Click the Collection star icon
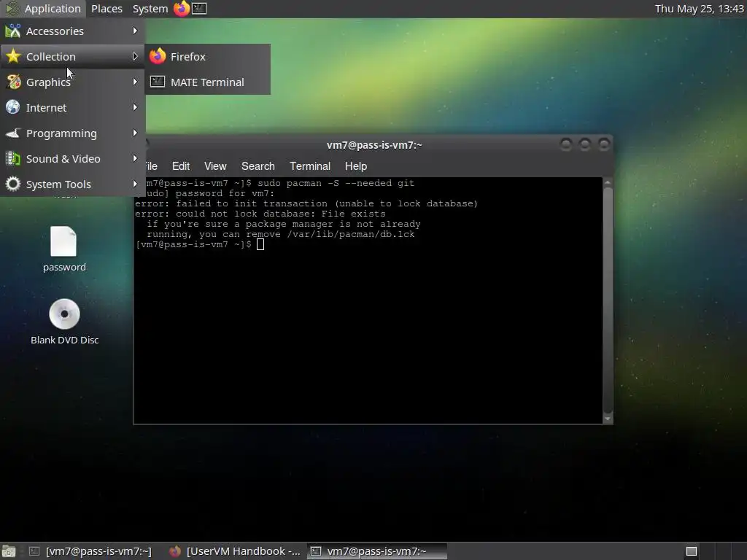The height and width of the screenshot is (560, 747). pos(13,56)
